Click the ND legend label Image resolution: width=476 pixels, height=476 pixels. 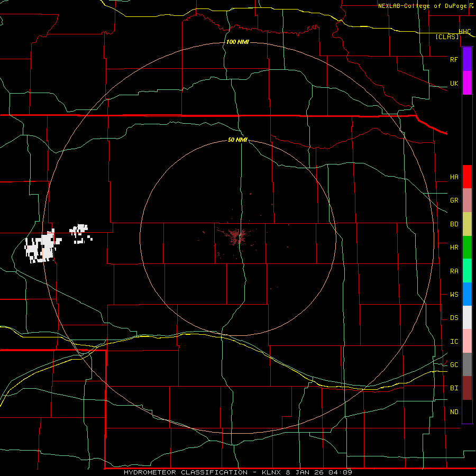pyautogui.click(x=454, y=412)
